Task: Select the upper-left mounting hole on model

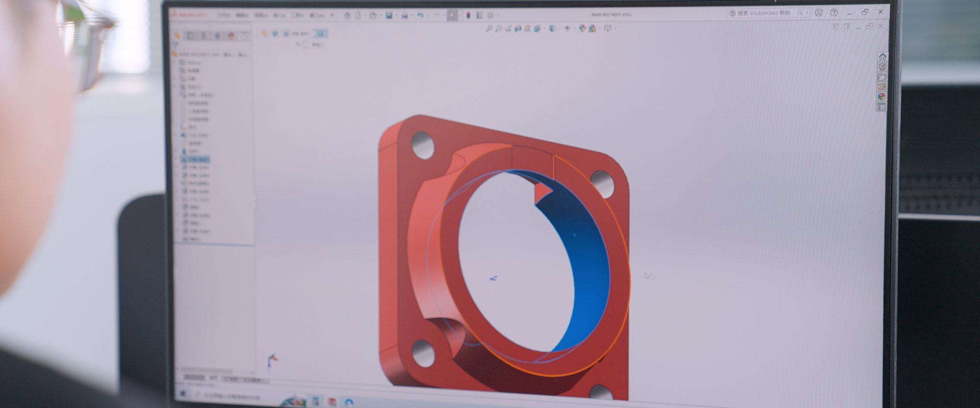Action: [423, 145]
